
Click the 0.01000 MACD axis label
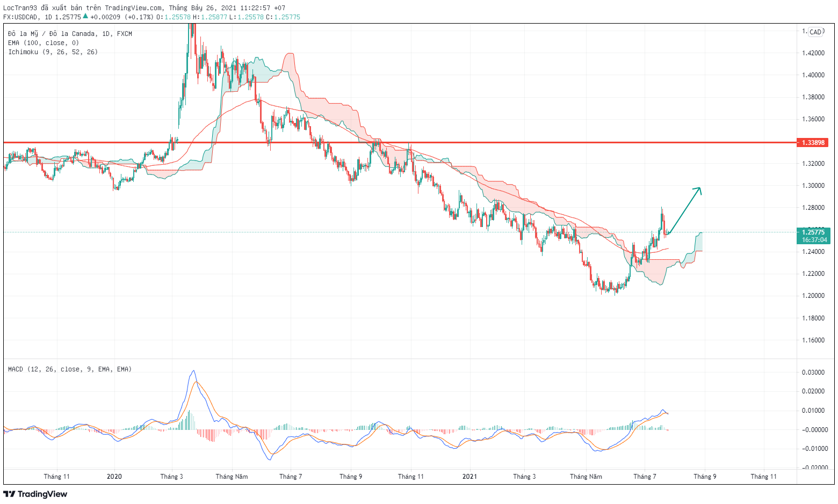813,411
